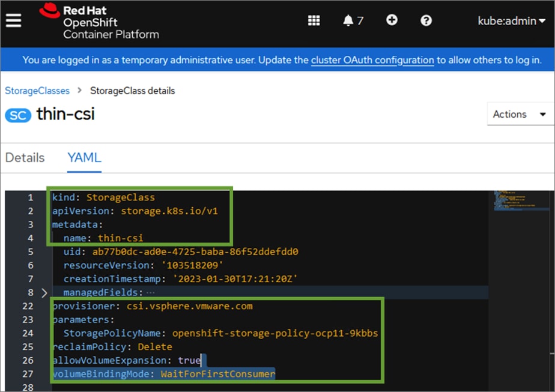Click the resourceVersion value '103518209'
Screen dimensions: 555x392
192,265
